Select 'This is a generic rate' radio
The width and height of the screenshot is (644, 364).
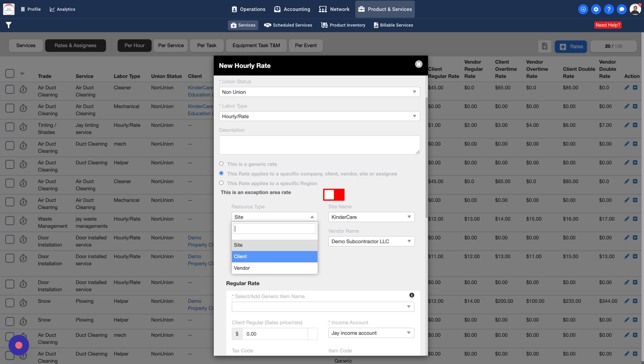point(221,164)
